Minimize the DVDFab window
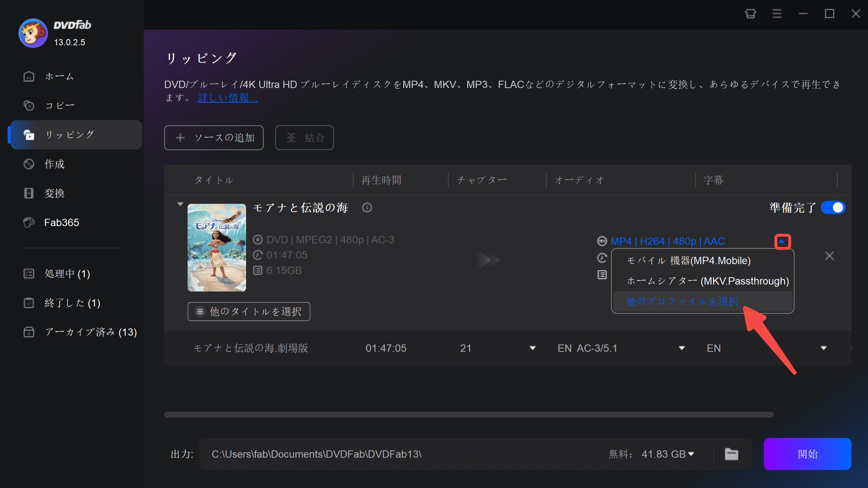Image resolution: width=868 pixels, height=488 pixels. coord(803,14)
